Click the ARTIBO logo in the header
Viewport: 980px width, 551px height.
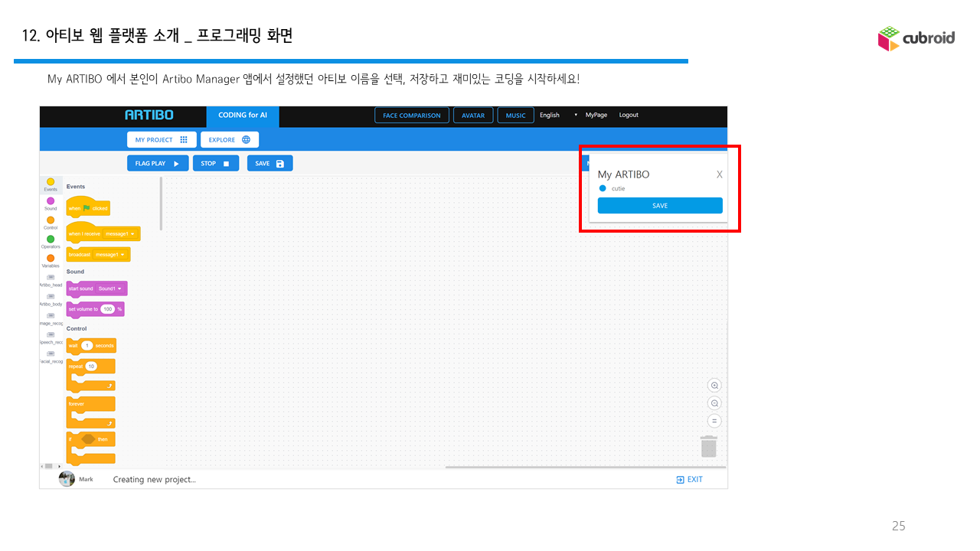point(149,115)
